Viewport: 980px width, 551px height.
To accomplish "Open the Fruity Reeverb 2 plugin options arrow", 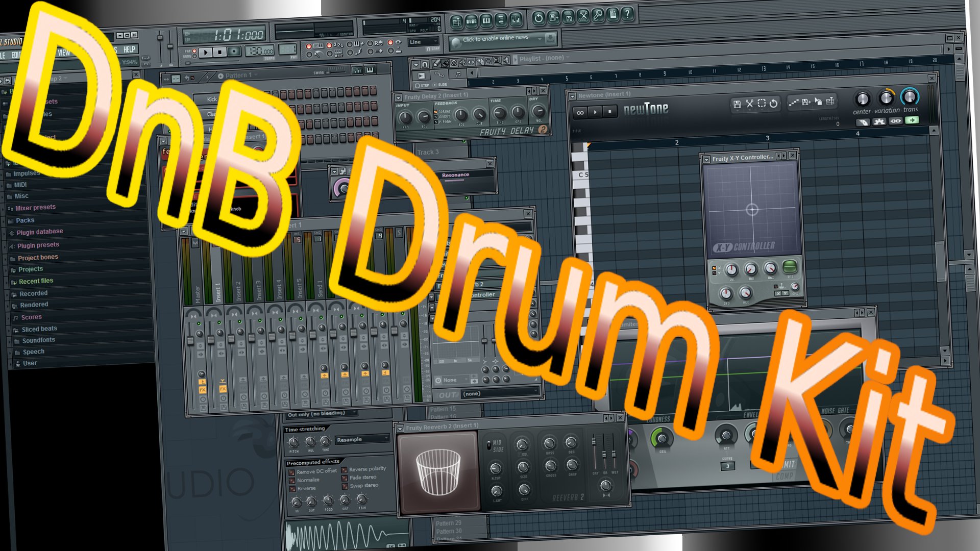I will tap(401, 428).
